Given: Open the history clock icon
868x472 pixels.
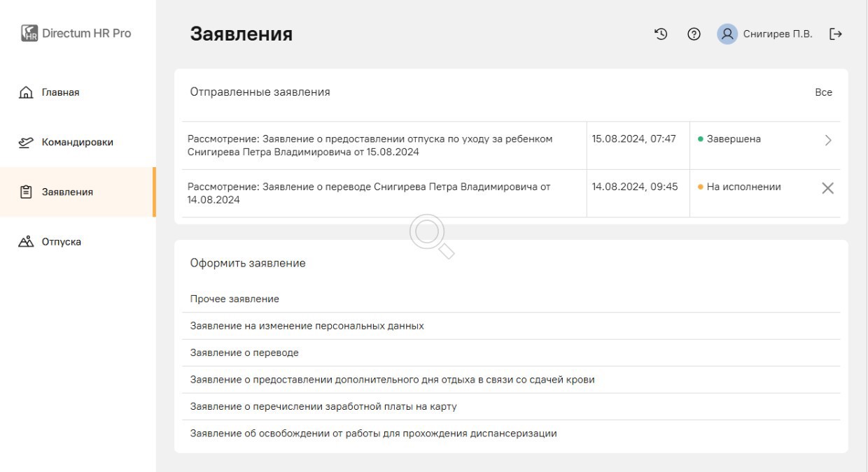Looking at the screenshot, I should (661, 34).
